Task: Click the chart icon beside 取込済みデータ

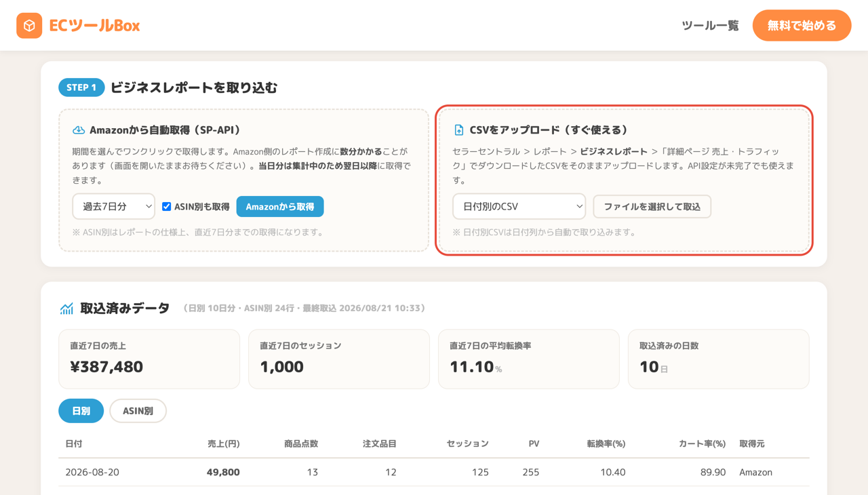Action: click(x=66, y=309)
